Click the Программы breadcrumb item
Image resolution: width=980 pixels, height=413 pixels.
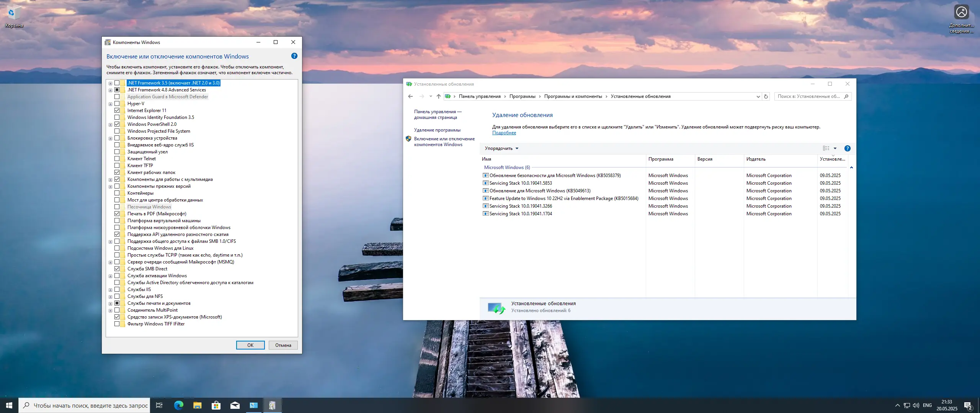[522, 96]
